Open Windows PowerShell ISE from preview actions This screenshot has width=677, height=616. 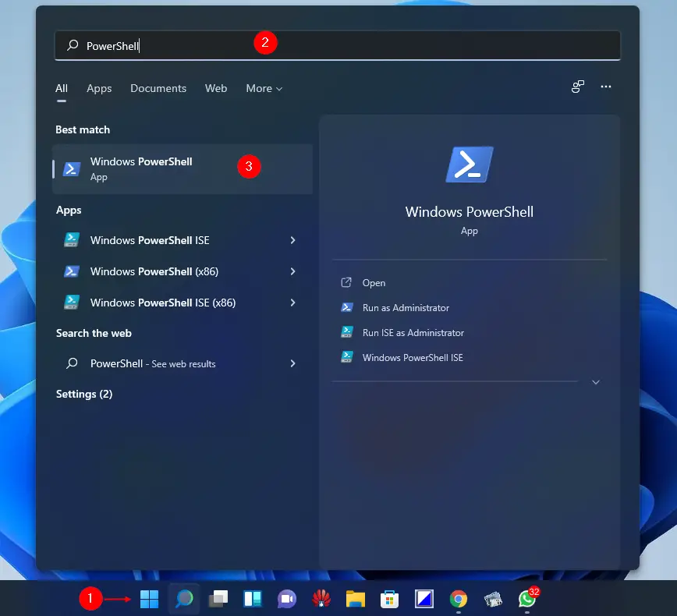[413, 357]
